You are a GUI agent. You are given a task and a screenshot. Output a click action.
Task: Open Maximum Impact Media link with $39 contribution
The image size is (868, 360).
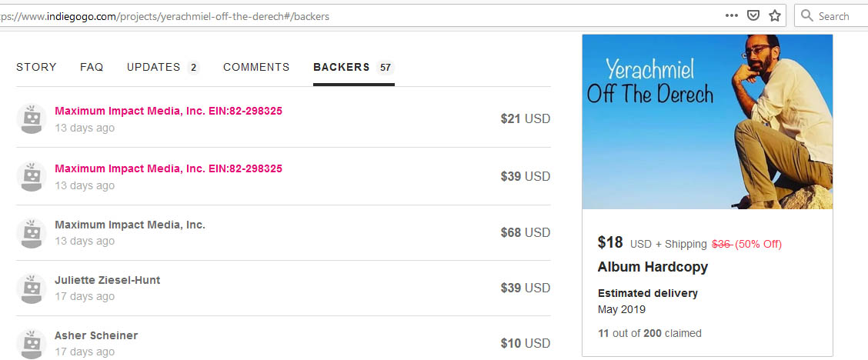pos(169,168)
